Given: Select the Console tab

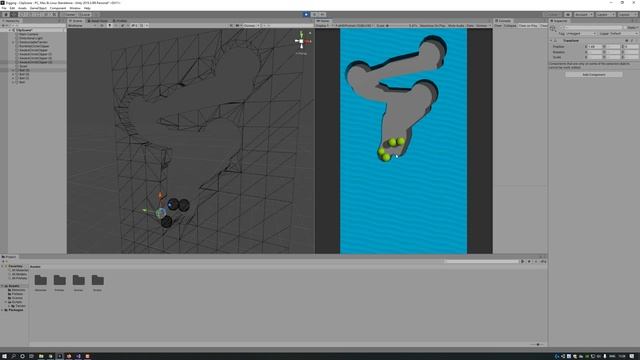Looking at the screenshot, I should coord(503,21).
